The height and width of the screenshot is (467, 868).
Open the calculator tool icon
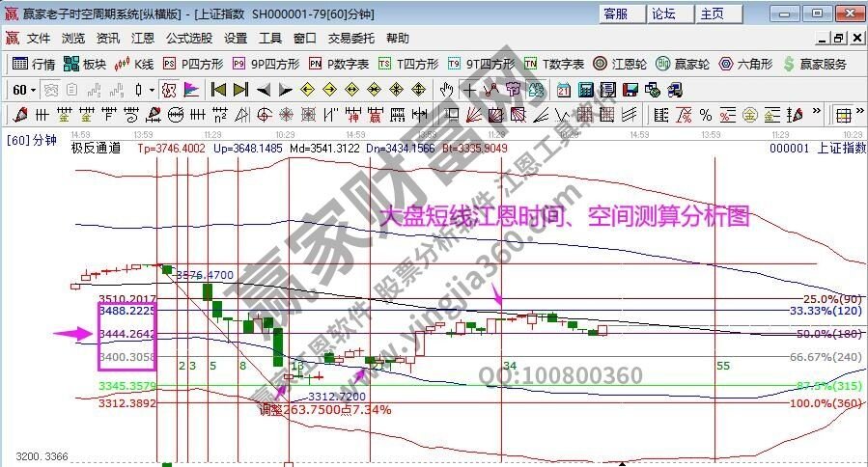coord(586,90)
